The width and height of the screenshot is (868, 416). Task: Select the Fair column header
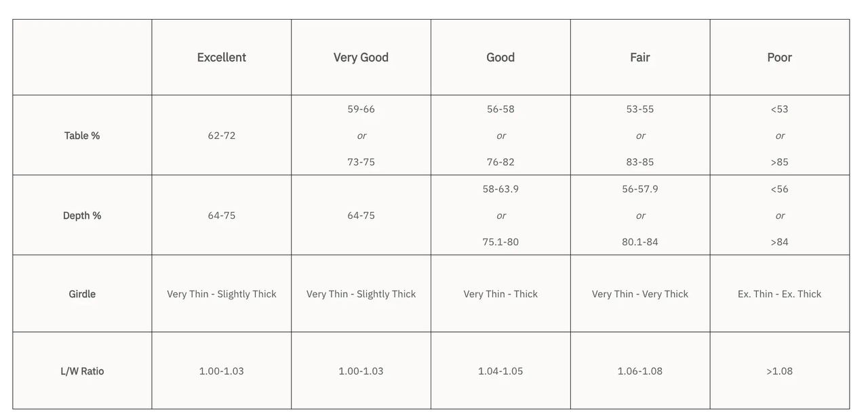coord(640,58)
